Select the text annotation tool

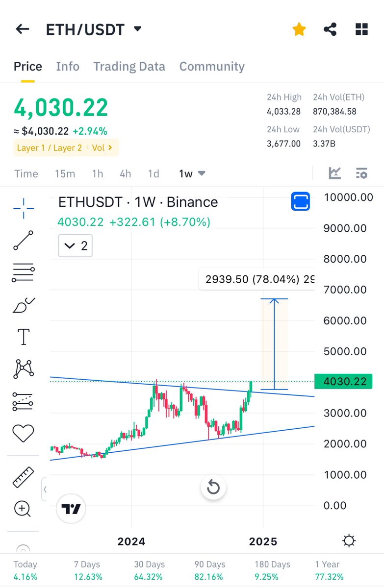click(23, 337)
